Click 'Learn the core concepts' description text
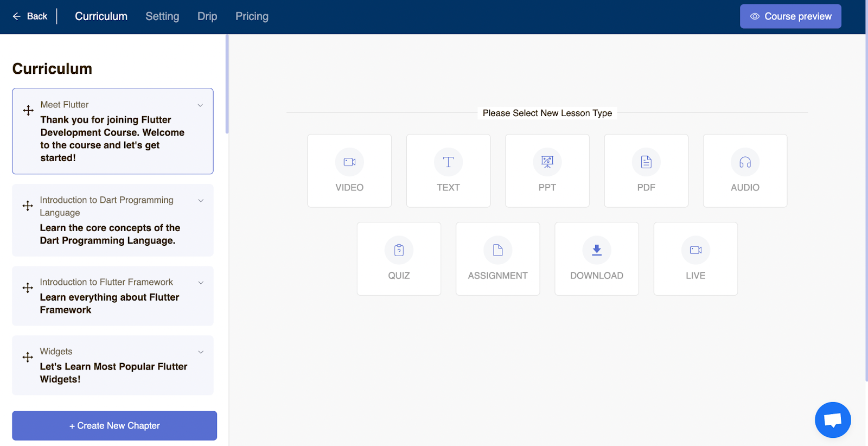 pos(110,234)
